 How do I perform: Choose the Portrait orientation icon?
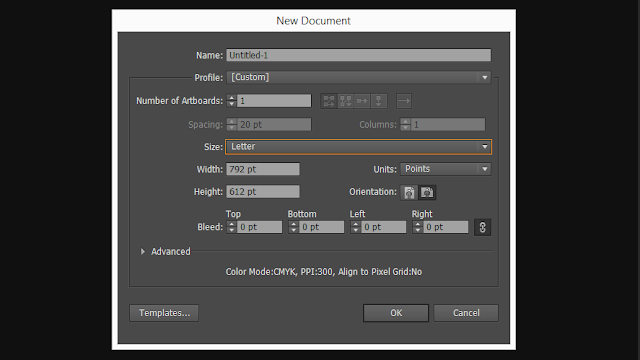click(409, 192)
